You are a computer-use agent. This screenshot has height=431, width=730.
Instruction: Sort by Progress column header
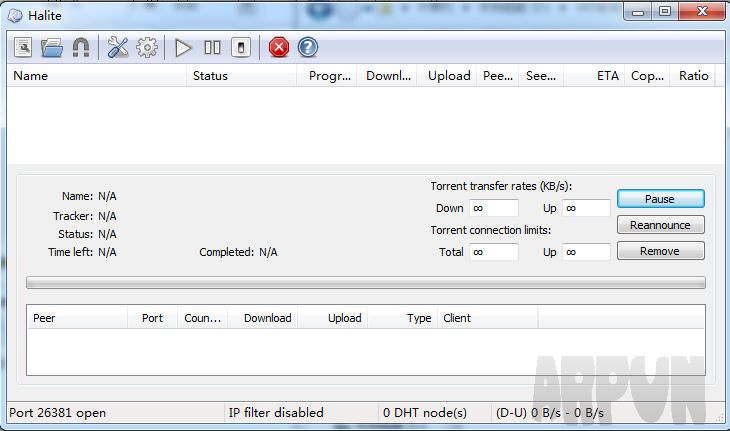pos(327,75)
